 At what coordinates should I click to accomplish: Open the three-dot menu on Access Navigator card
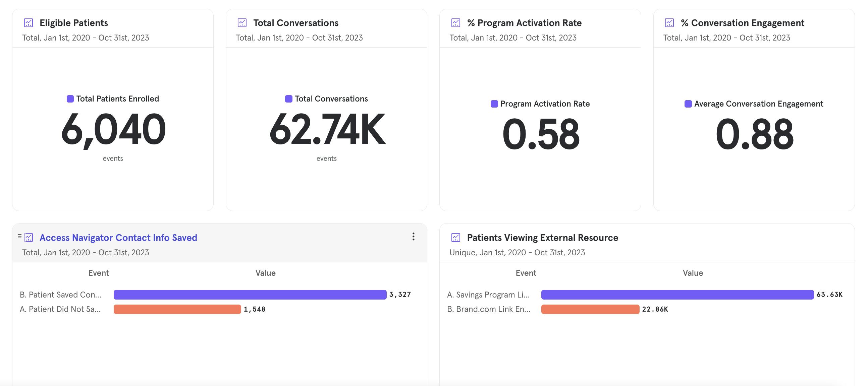click(x=414, y=237)
